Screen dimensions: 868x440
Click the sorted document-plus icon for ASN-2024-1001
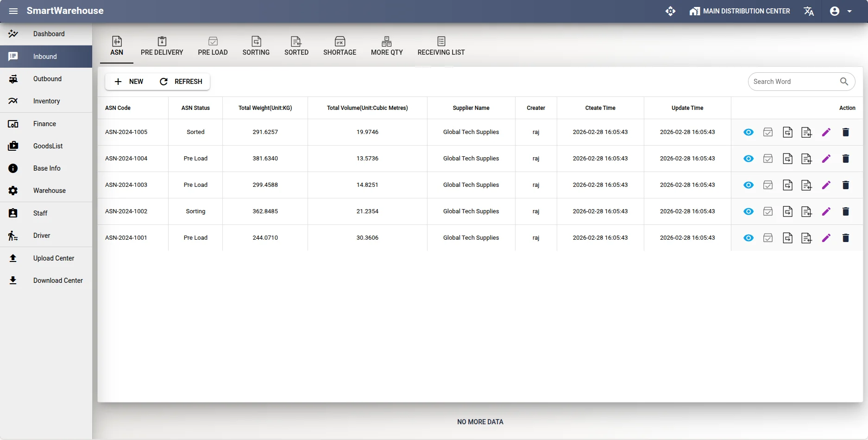pos(807,238)
